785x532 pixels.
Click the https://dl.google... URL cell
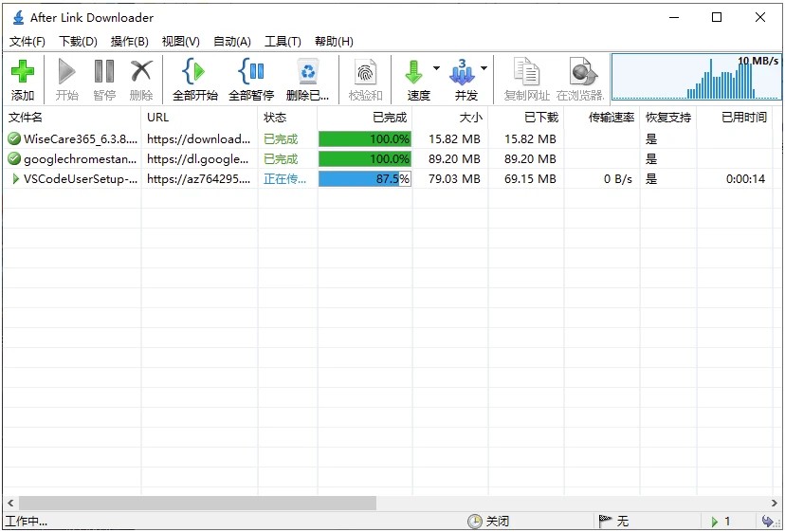click(x=198, y=158)
